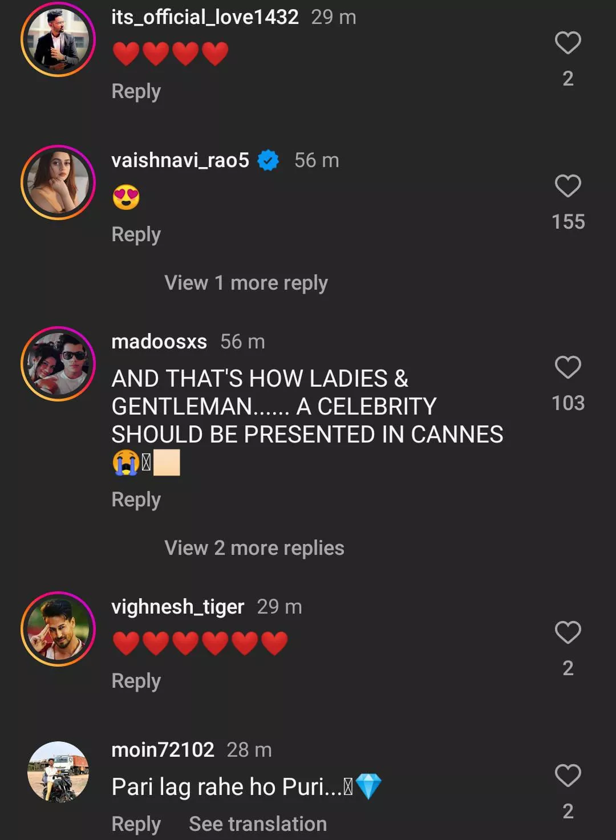Open the madoosxs username link

pos(159,342)
